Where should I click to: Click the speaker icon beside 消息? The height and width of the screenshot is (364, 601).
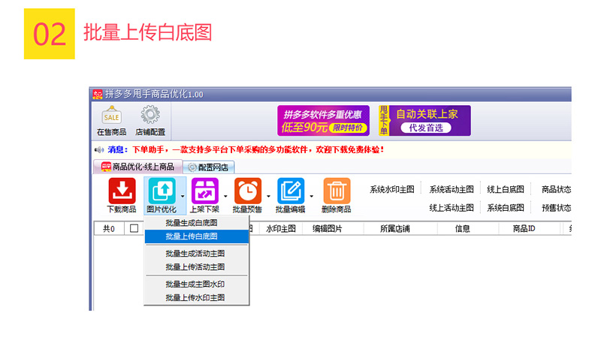(99, 149)
